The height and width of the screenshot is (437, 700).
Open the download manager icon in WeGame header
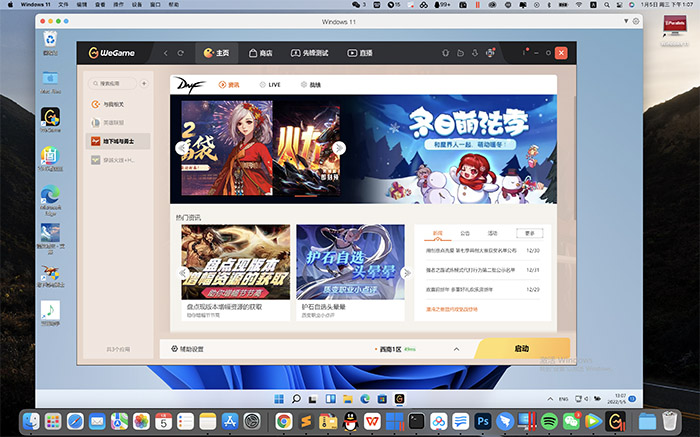pos(475,53)
